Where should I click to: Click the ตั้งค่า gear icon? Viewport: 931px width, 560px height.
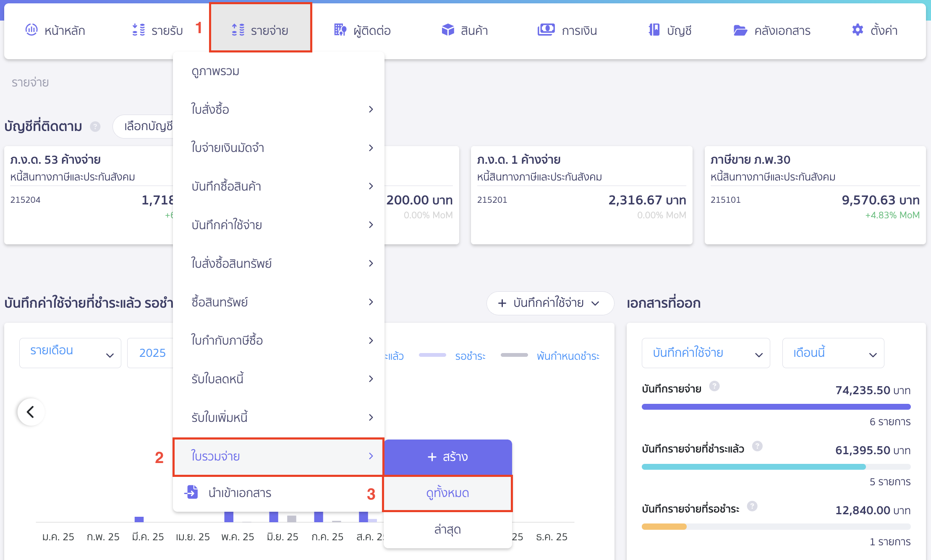(x=858, y=30)
